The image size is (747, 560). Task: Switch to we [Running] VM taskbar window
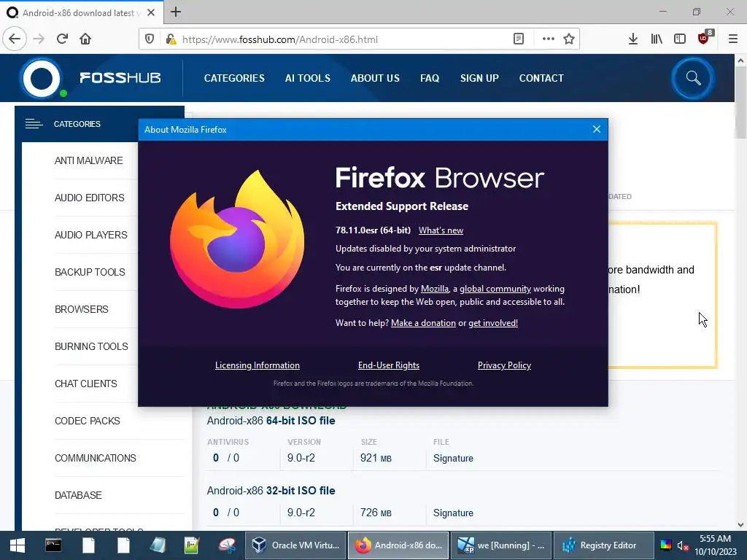point(501,545)
